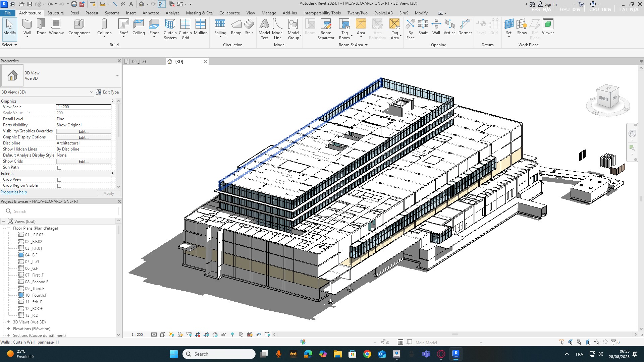Expand the Room & Area panel arrow

click(366, 45)
